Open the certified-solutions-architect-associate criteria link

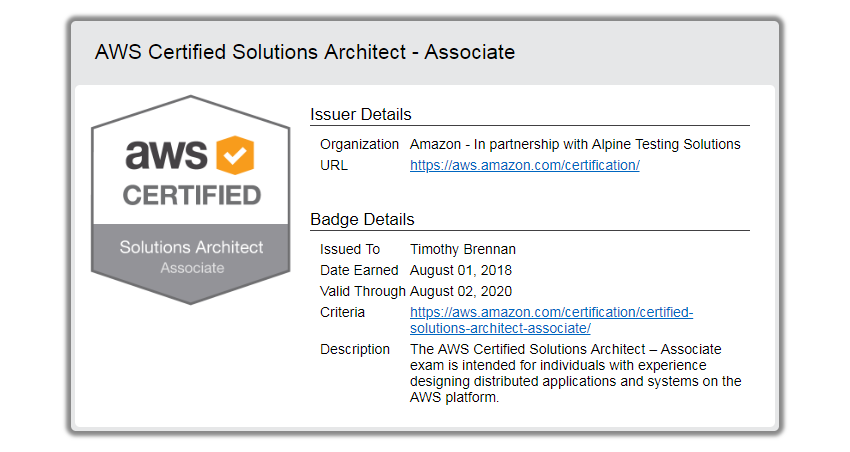click(551, 320)
